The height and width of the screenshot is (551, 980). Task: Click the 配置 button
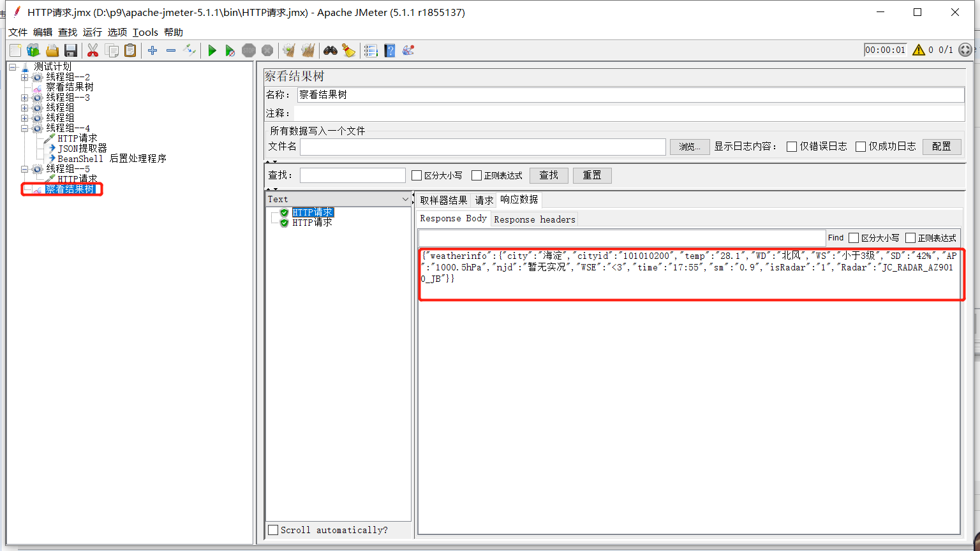point(942,147)
